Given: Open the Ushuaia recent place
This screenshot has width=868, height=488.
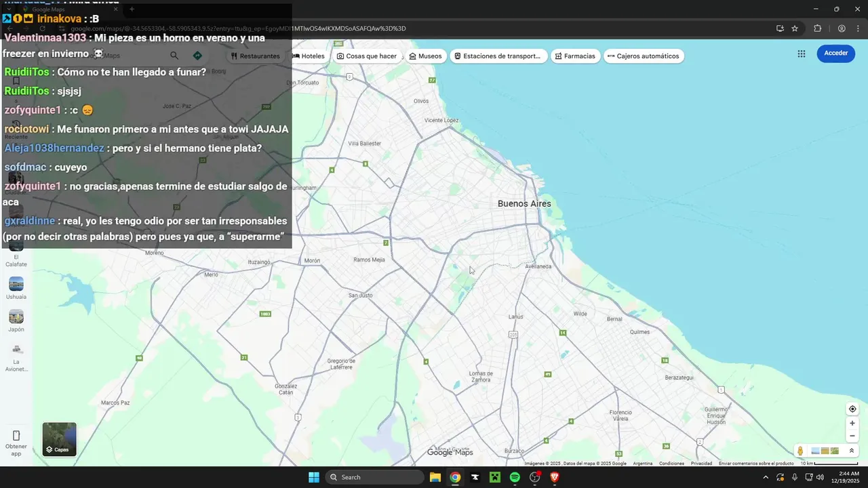Looking at the screenshot, I should 16,288.
